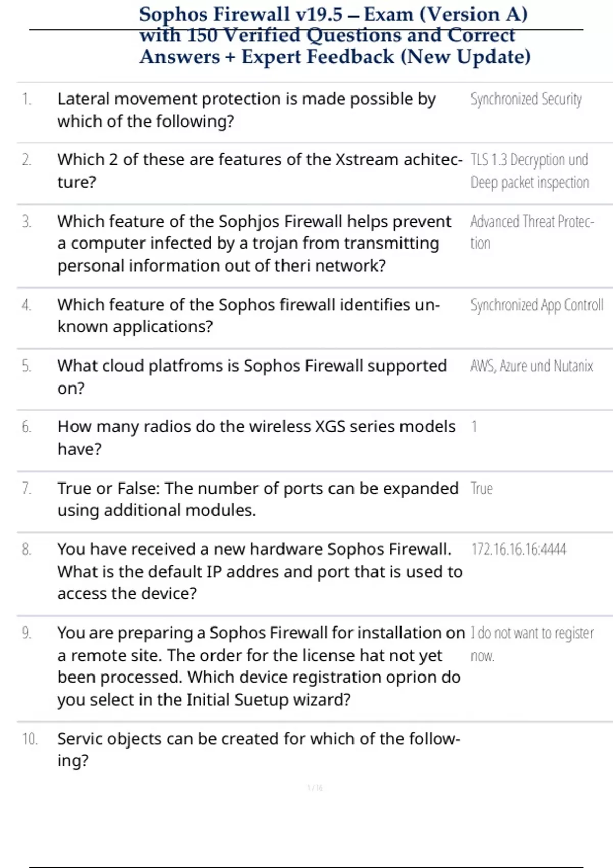Click the document title heading
Viewport: 613px width, 868px height.
[x=335, y=36]
